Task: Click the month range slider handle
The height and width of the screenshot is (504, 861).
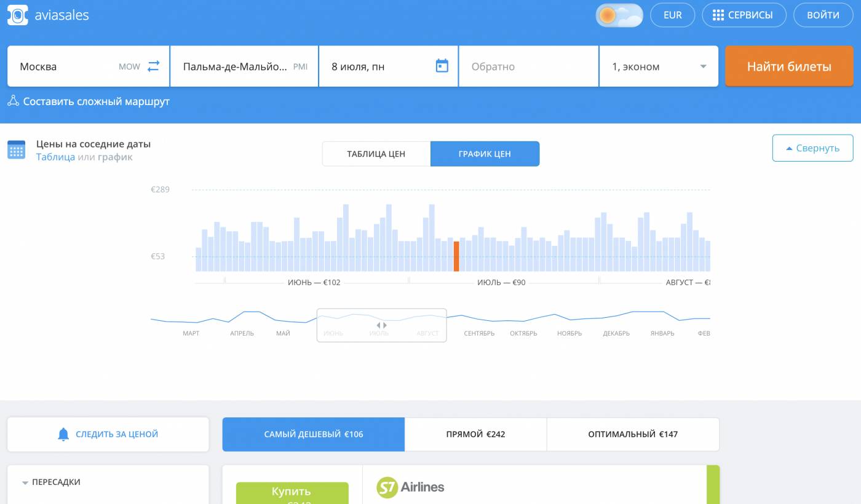Action: [x=382, y=325]
